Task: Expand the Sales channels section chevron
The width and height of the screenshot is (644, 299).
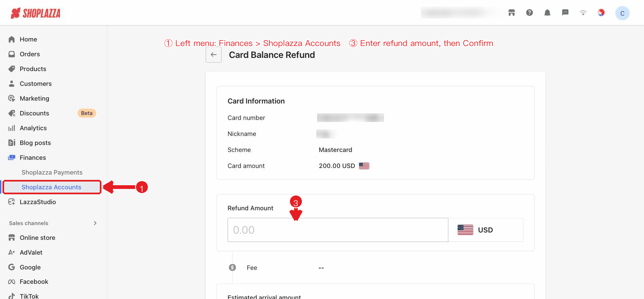Action: pos(95,223)
